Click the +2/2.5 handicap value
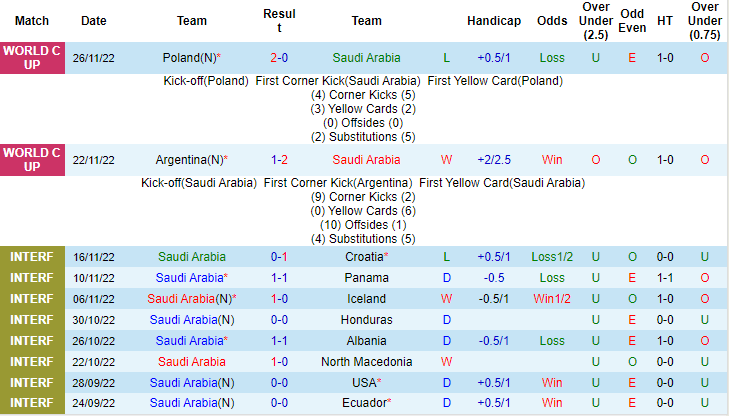The height and width of the screenshot is (416, 729). 493,160
